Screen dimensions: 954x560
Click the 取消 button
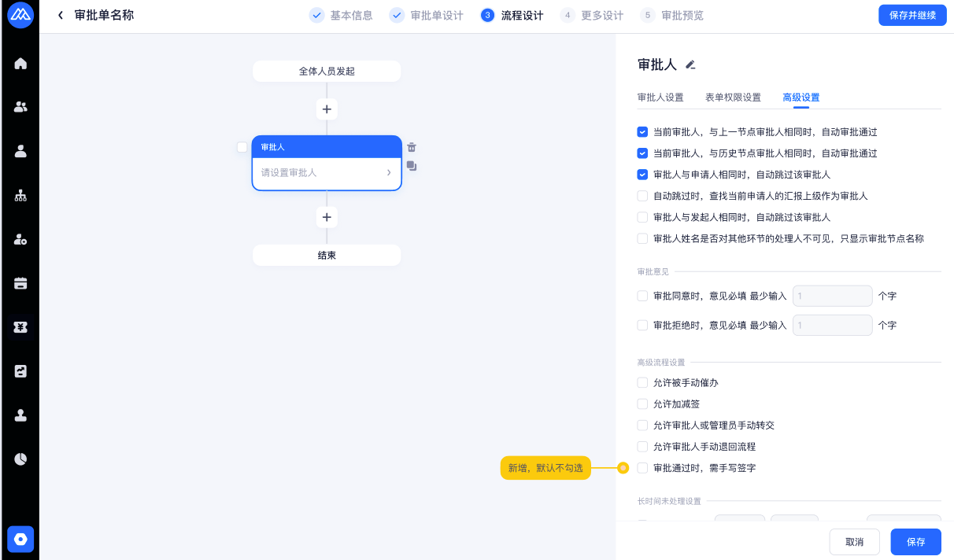854,542
